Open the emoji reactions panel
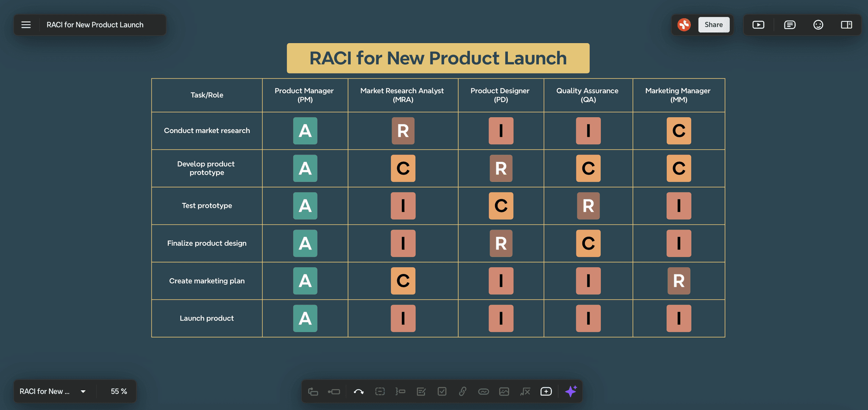Screen dimensions: 868x410 coord(818,25)
